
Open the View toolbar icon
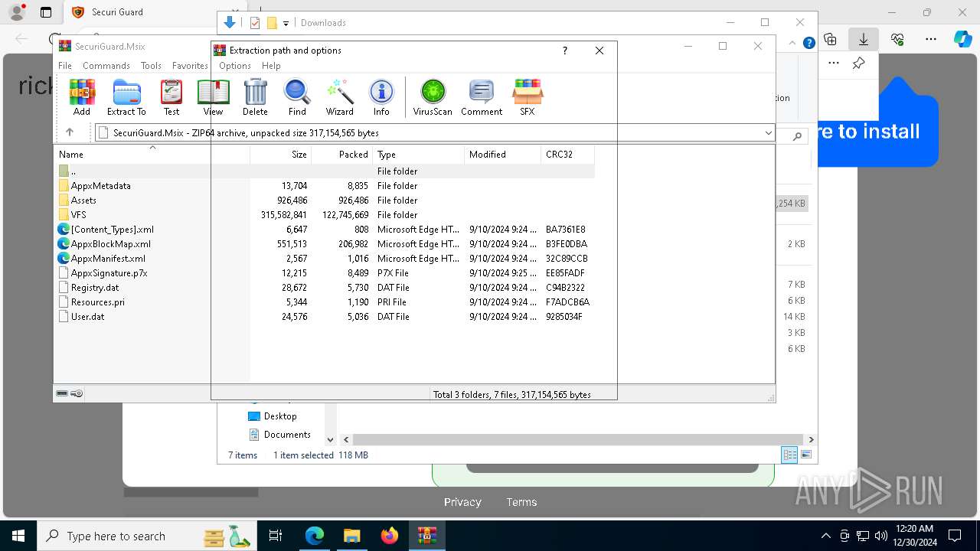coord(213,97)
